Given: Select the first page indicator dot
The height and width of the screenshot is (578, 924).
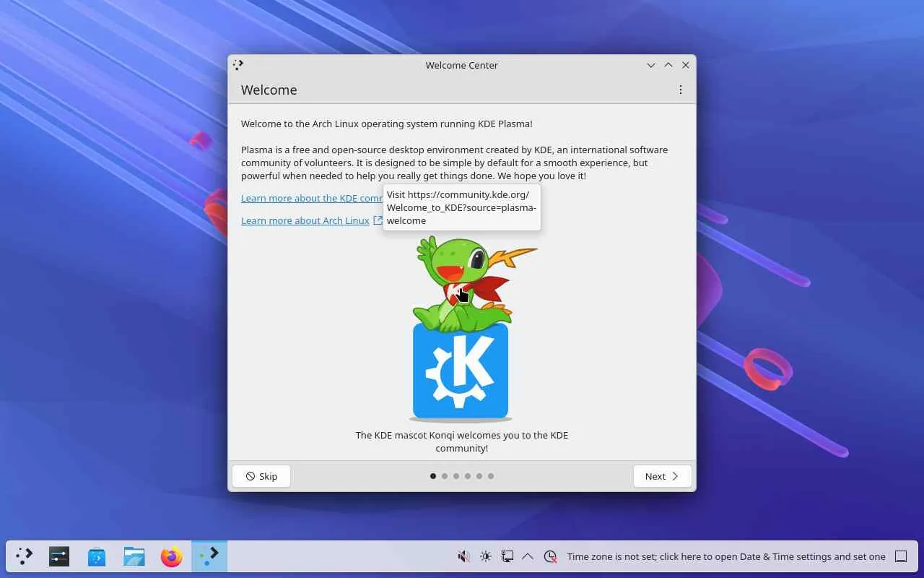Looking at the screenshot, I should 433,476.
